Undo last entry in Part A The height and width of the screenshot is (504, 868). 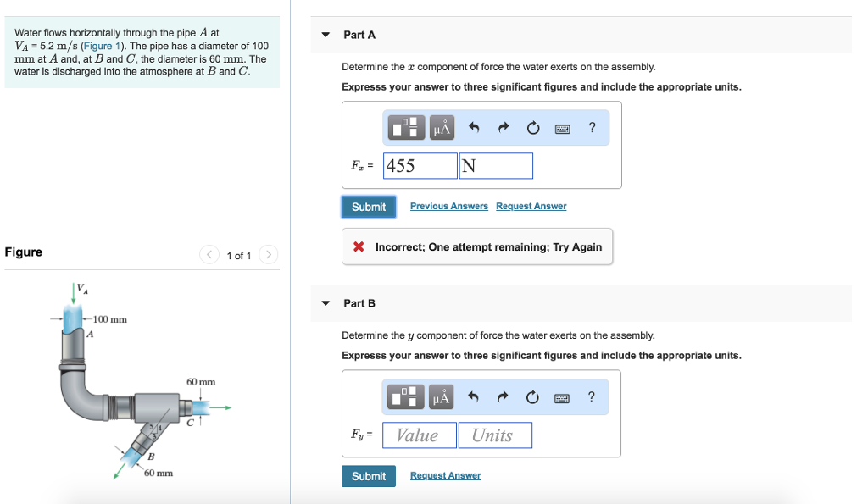click(x=474, y=128)
